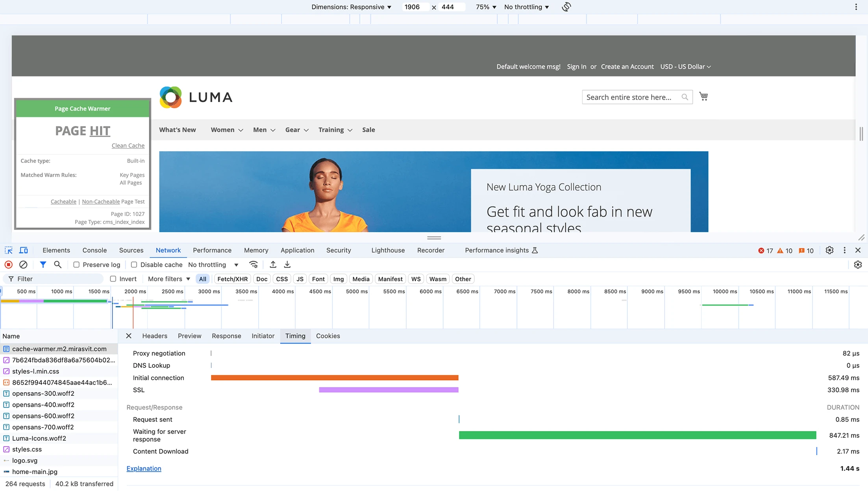Click the Explanation link
Screen dimensions: 868x491
(144, 468)
